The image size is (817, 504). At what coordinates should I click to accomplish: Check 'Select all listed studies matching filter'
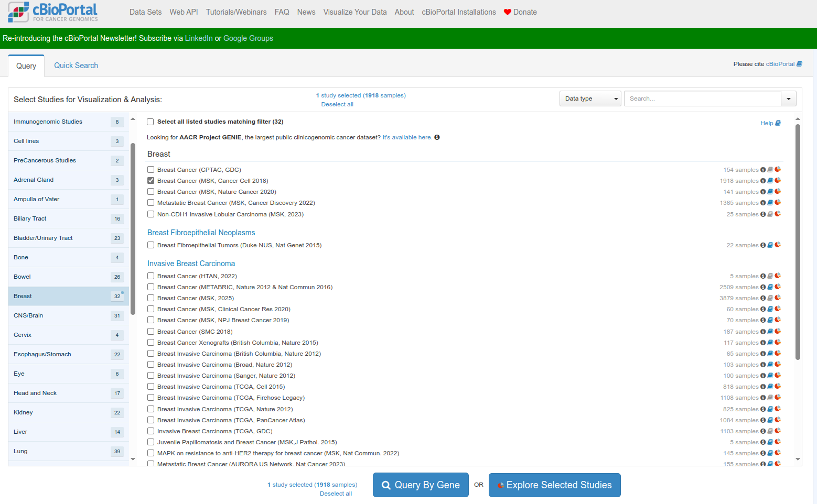(150, 122)
